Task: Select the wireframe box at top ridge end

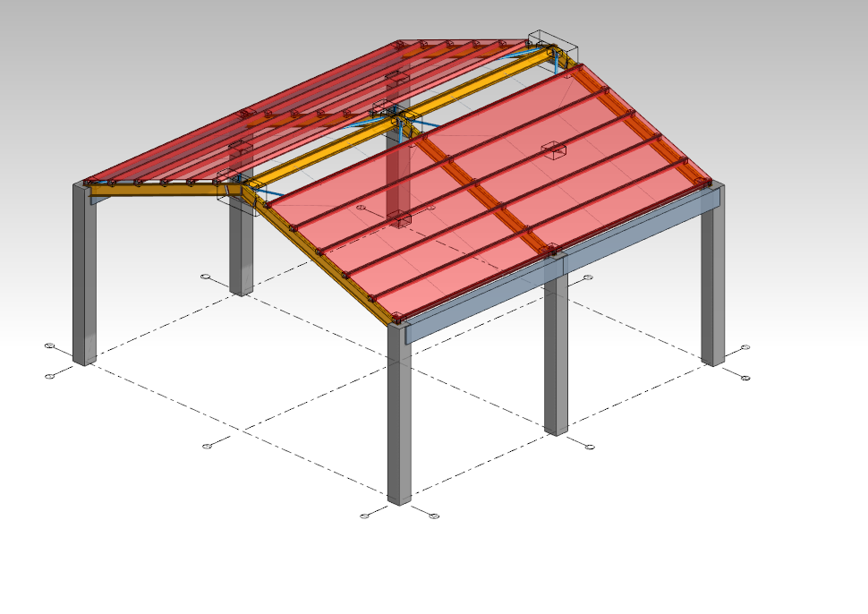Action: click(x=553, y=44)
